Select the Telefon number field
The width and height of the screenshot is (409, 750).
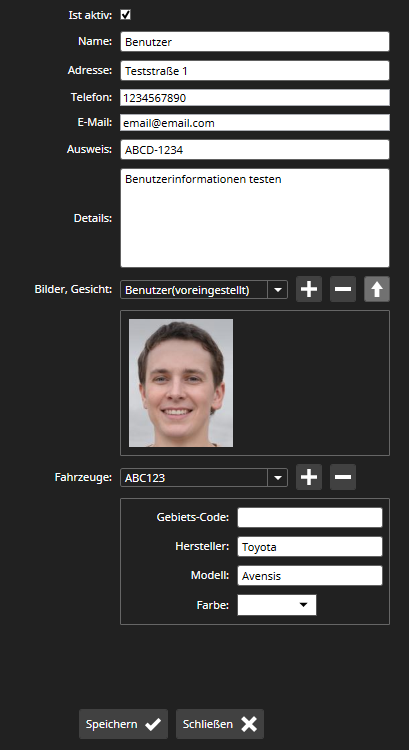point(255,98)
